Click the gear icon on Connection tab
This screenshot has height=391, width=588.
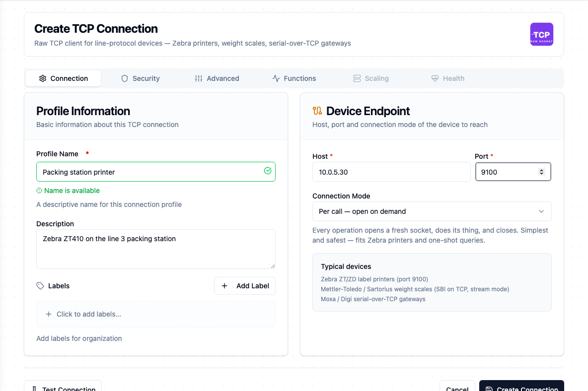tap(43, 78)
